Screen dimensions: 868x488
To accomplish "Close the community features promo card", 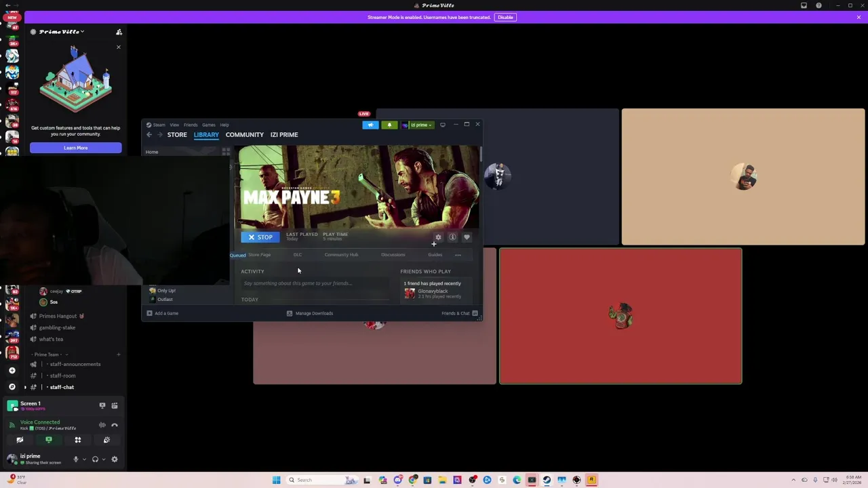I will (x=118, y=47).
